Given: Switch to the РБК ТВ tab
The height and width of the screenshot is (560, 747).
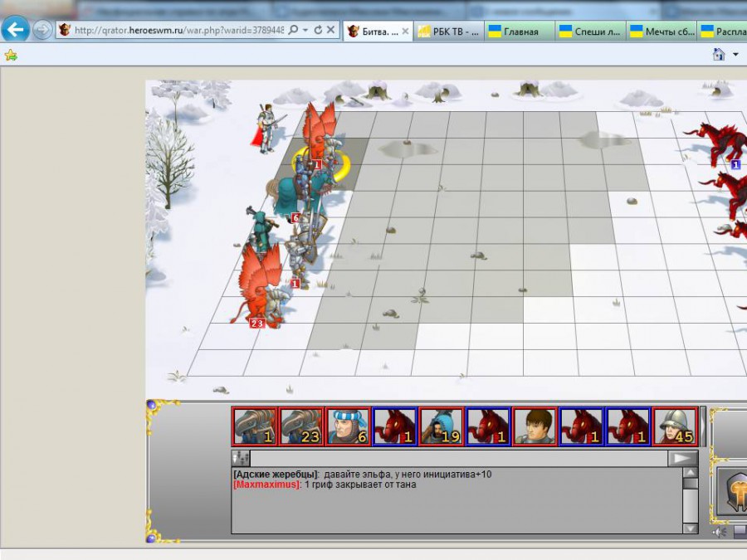Looking at the screenshot, I should (x=449, y=32).
